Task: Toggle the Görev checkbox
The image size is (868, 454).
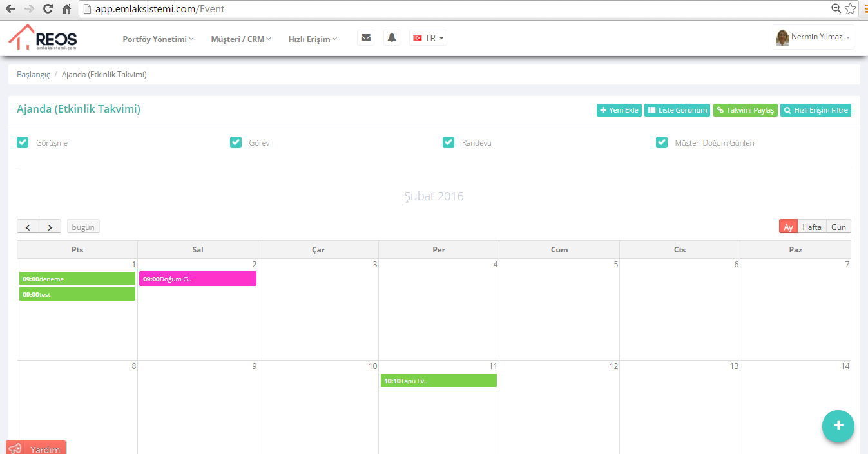Action: click(236, 142)
